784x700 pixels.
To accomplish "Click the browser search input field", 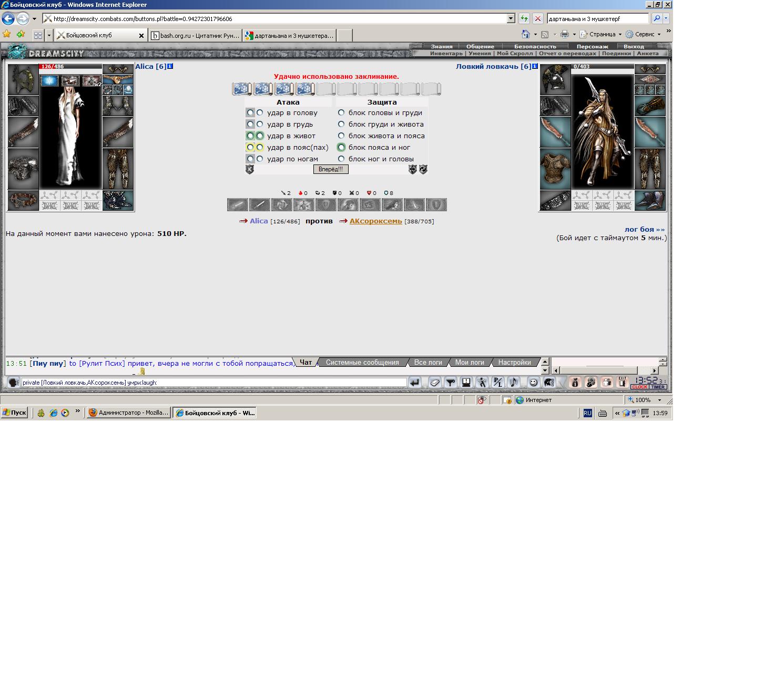I will [x=598, y=19].
